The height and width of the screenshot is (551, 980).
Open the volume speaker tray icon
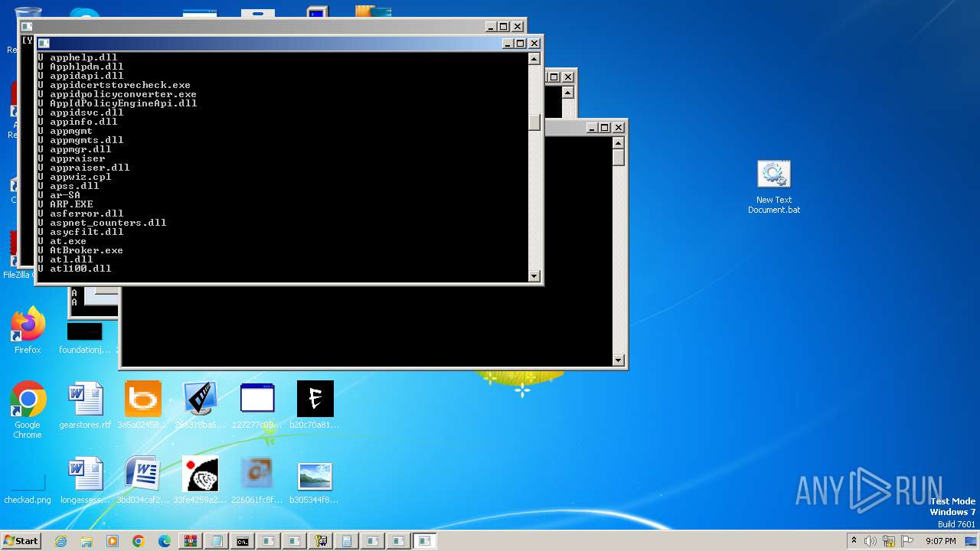point(871,541)
